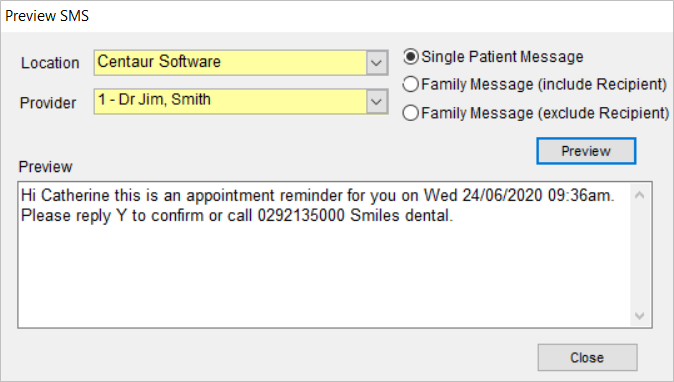Click the Provider label

tap(48, 103)
